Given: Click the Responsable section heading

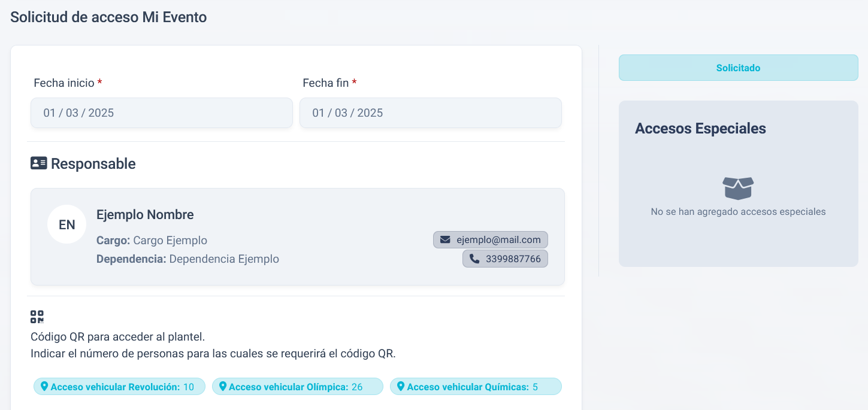Looking at the screenshot, I should pos(93,163).
